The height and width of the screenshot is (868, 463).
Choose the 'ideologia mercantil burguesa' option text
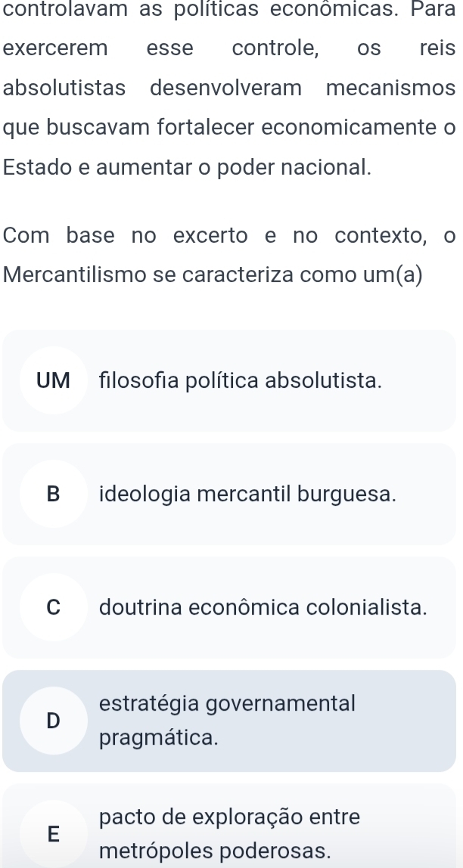tap(247, 494)
